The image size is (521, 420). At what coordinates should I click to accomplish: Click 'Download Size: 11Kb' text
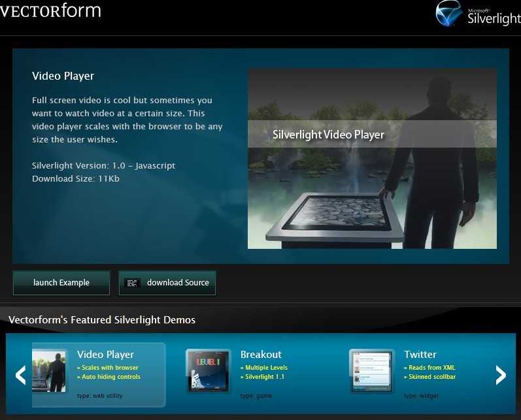[76, 178]
